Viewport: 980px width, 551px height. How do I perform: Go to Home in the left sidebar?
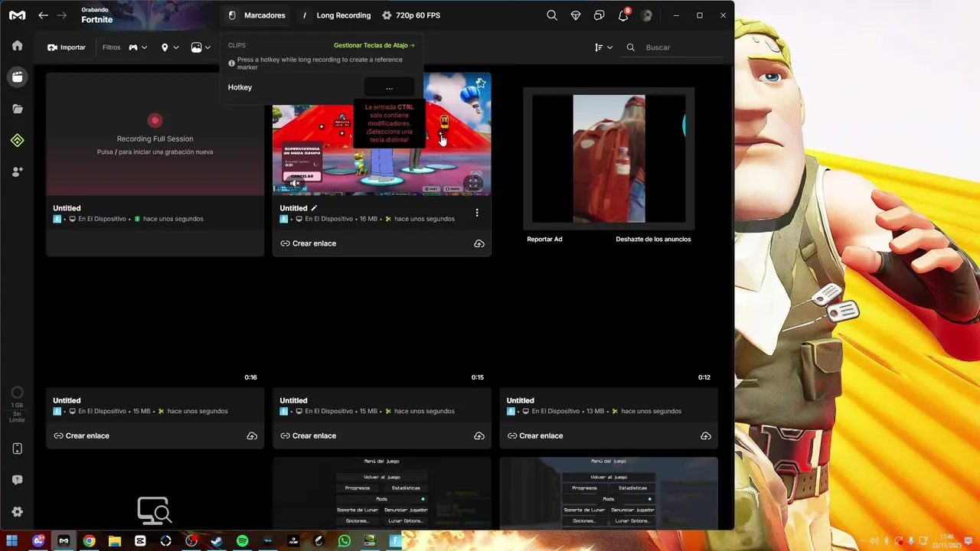coord(17,45)
